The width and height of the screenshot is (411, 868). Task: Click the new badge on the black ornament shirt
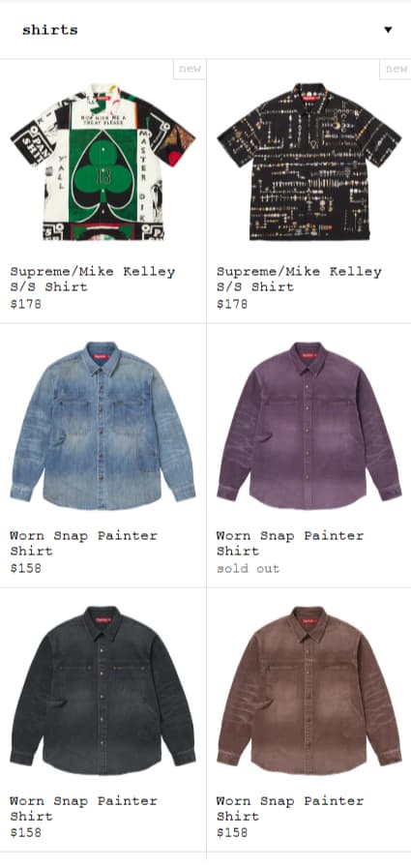tap(396, 70)
